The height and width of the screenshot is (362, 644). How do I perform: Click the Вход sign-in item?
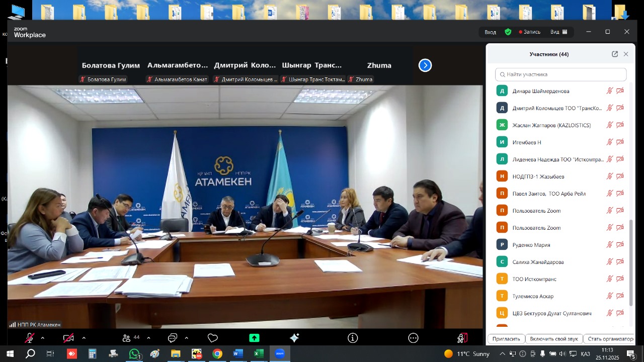tap(490, 32)
